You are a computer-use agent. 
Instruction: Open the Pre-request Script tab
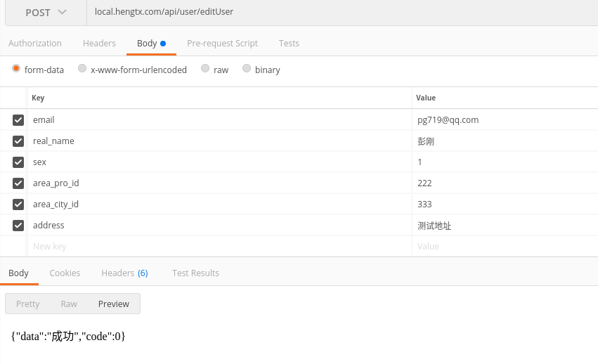(222, 44)
